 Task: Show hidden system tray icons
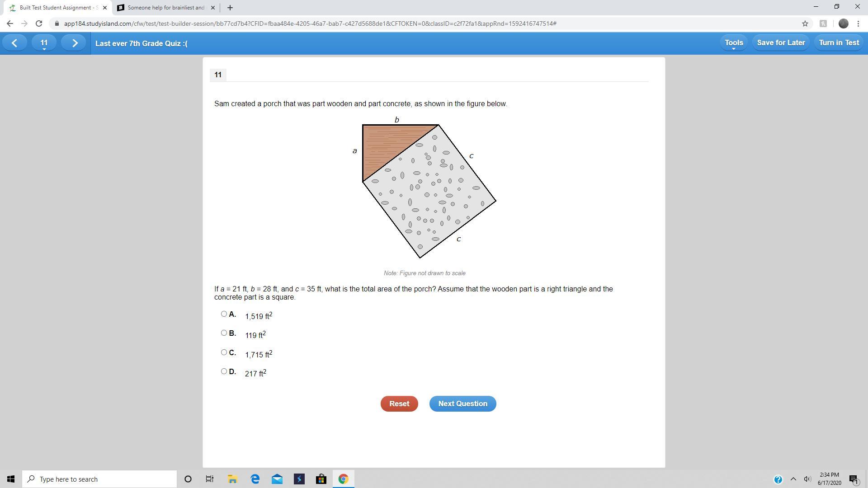793,479
